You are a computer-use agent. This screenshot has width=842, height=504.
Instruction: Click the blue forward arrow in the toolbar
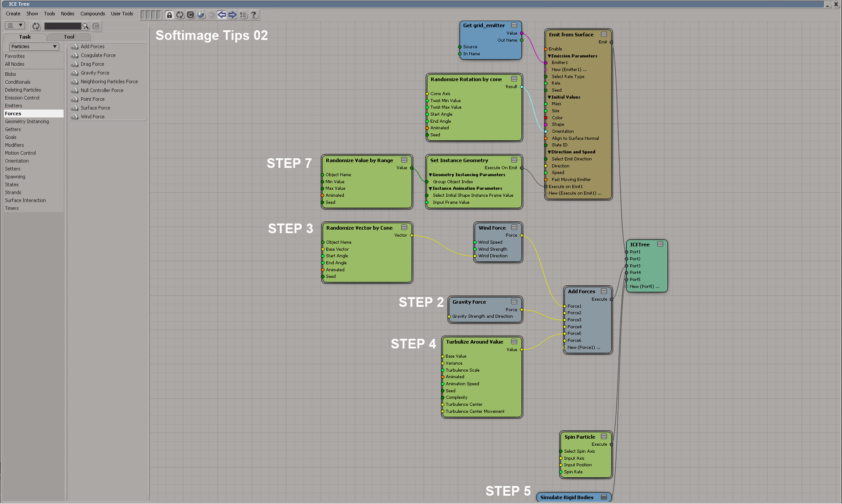pyautogui.click(x=232, y=15)
